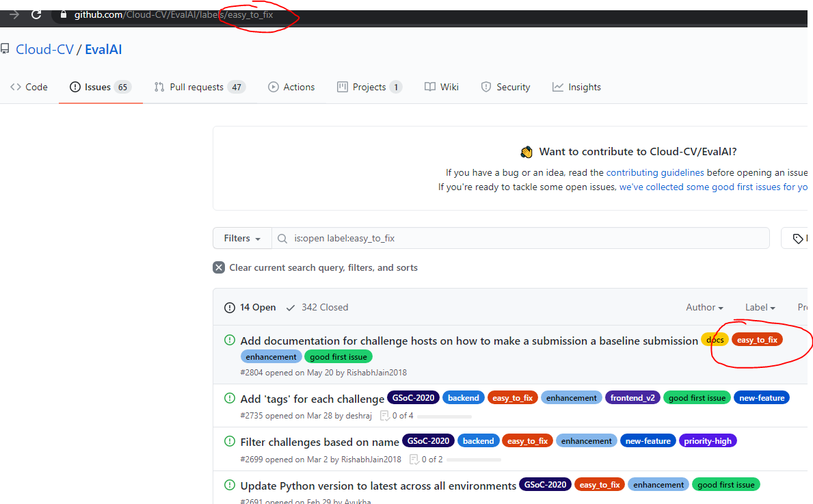Click the open-issue icon on Python version issue
The height and width of the screenshot is (504, 813).
pyautogui.click(x=230, y=486)
